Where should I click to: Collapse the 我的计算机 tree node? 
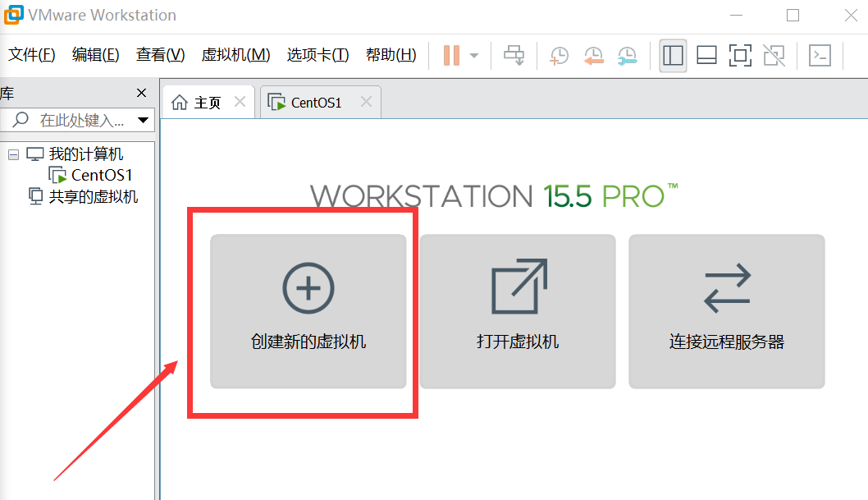pos(13,154)
